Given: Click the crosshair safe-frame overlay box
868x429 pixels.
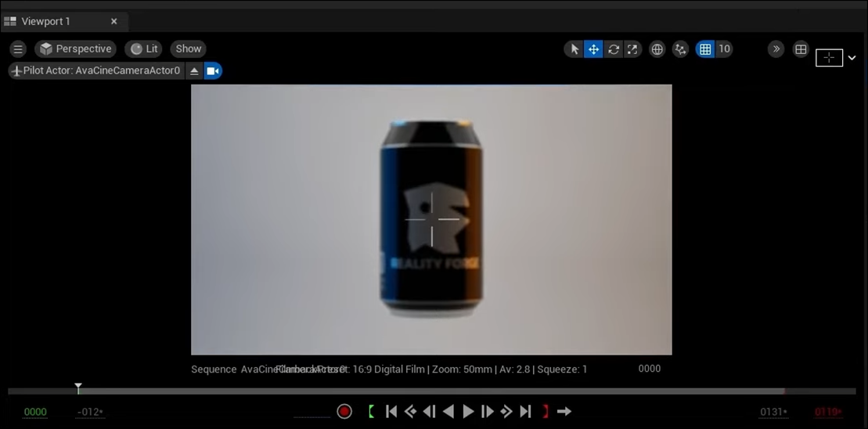Looking at the screenshot, I should (829, 58).
